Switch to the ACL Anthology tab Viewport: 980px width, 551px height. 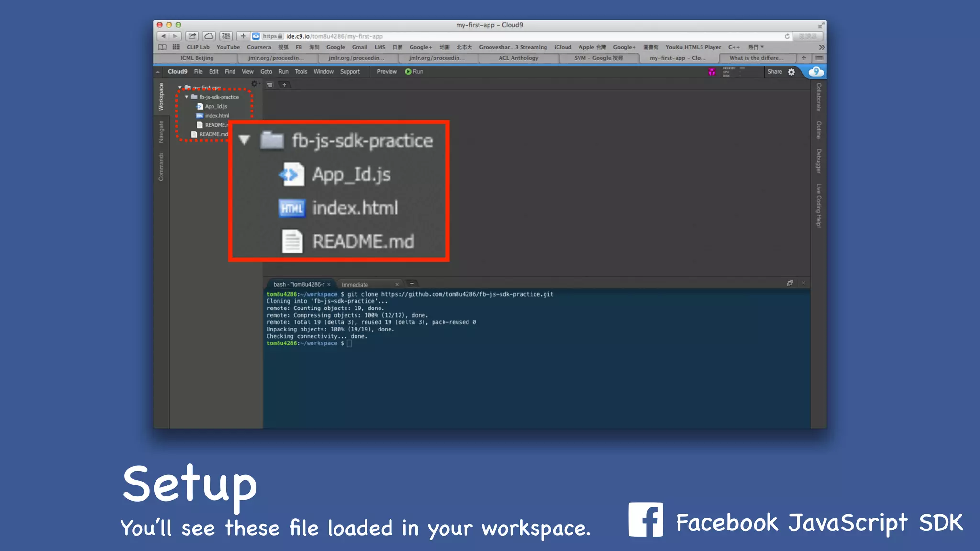click(x=518, y=58)
